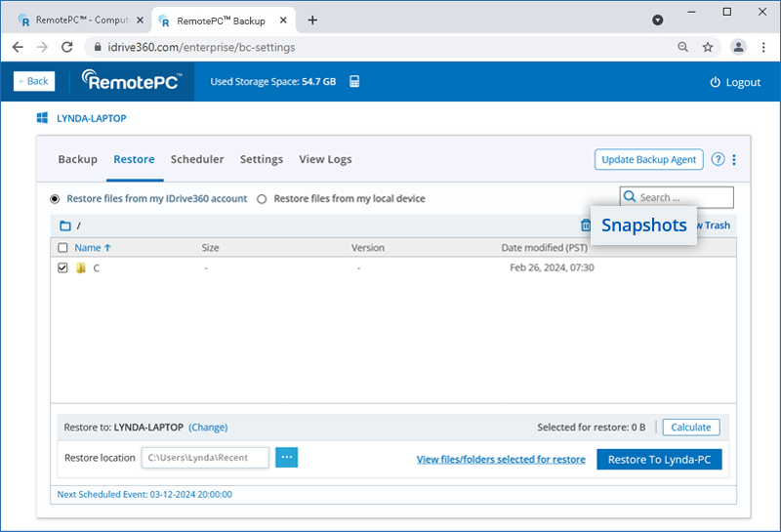
Task: Toggle the select-all checkbox beside Name
Action: coord(63,248)
